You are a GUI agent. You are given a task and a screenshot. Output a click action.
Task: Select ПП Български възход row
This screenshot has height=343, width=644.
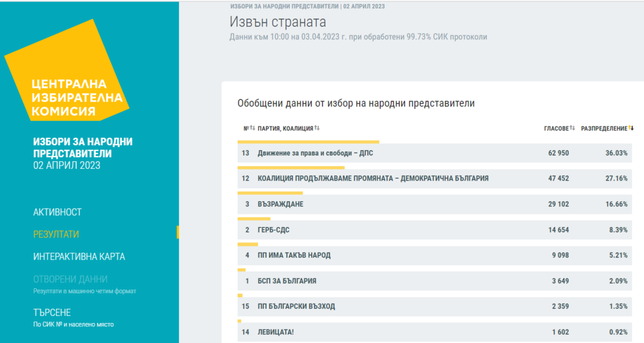(435, 306)
